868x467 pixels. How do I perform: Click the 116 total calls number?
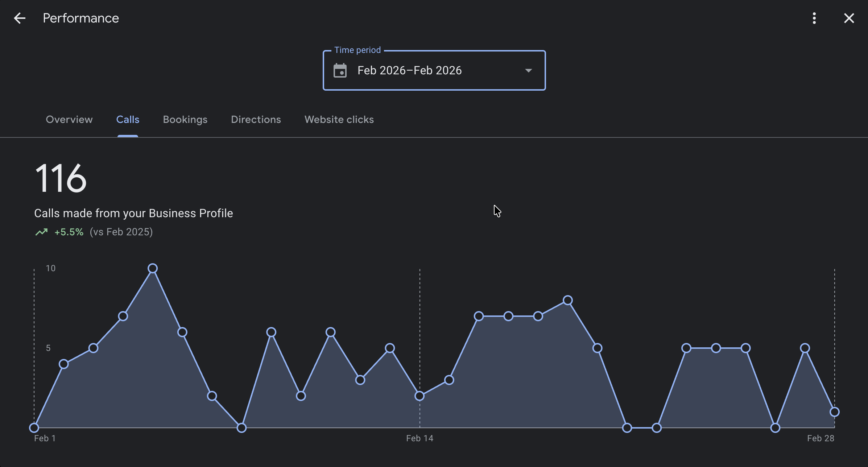pos(61,178)
